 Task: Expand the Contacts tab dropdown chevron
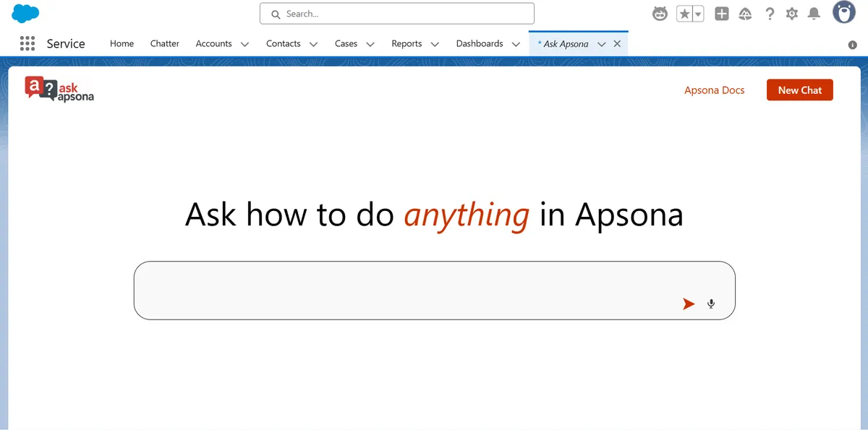[313, 44]
